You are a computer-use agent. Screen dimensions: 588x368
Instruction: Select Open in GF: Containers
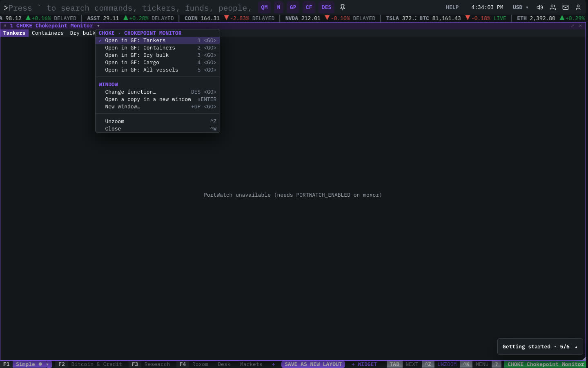click(158, 48)
